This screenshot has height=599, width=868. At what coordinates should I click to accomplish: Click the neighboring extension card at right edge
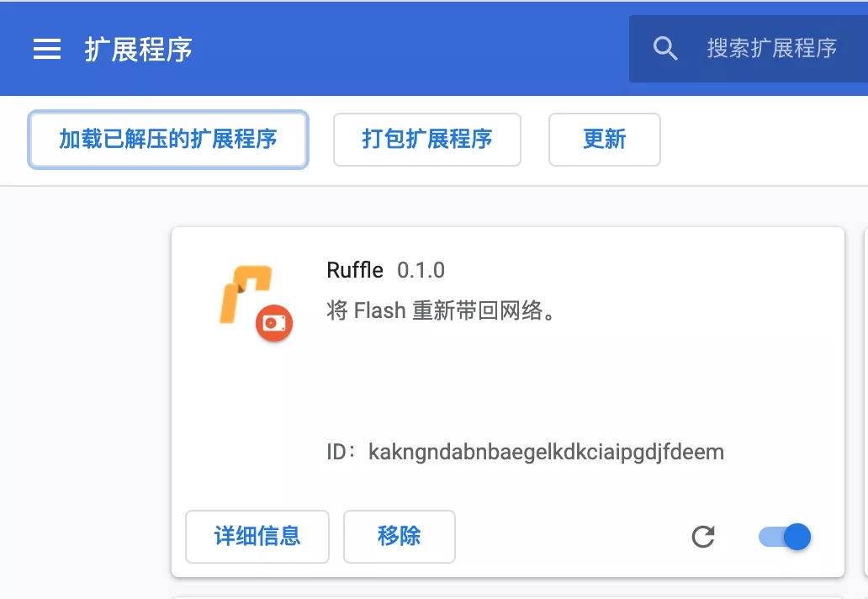point(865,402)
